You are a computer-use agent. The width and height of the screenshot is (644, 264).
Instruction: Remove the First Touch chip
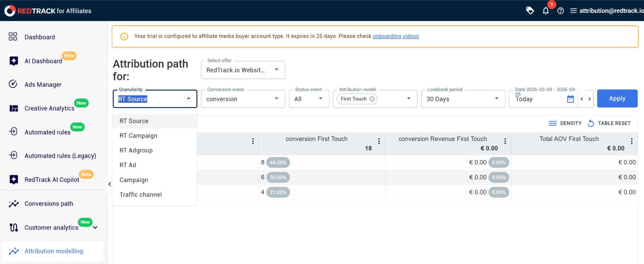click(372, 99)
